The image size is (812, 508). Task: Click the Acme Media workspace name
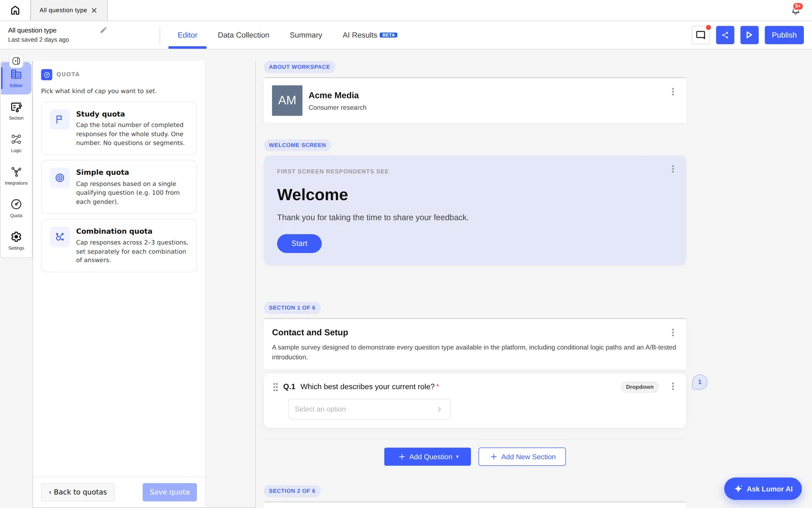(333, 96)
